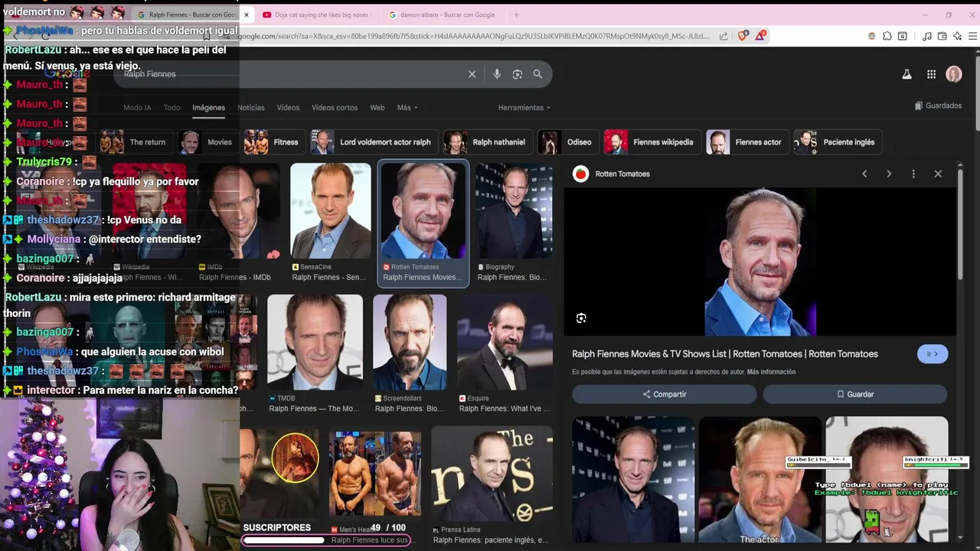Select the Web search tab
980x551 pixels.
click(x=377, y=108)
